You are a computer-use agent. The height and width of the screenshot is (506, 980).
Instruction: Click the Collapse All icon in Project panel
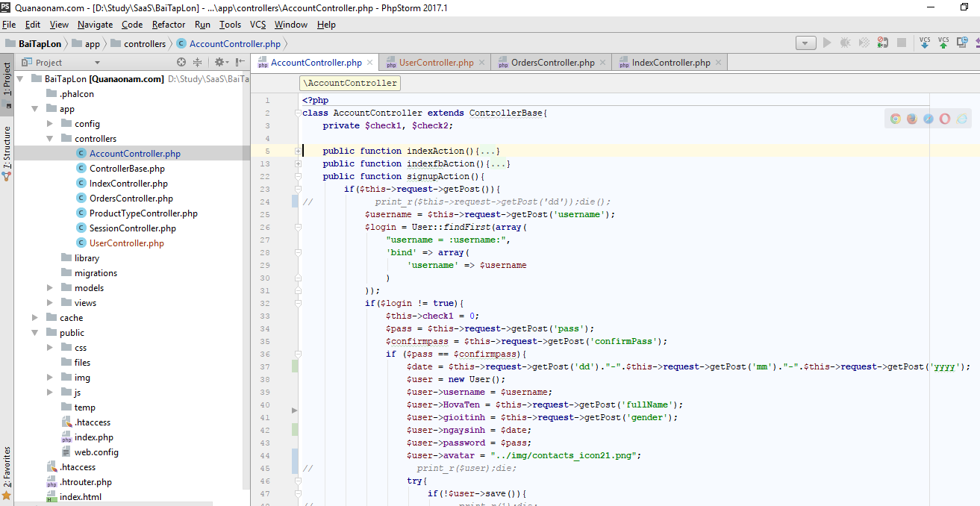tap(198, 63)
